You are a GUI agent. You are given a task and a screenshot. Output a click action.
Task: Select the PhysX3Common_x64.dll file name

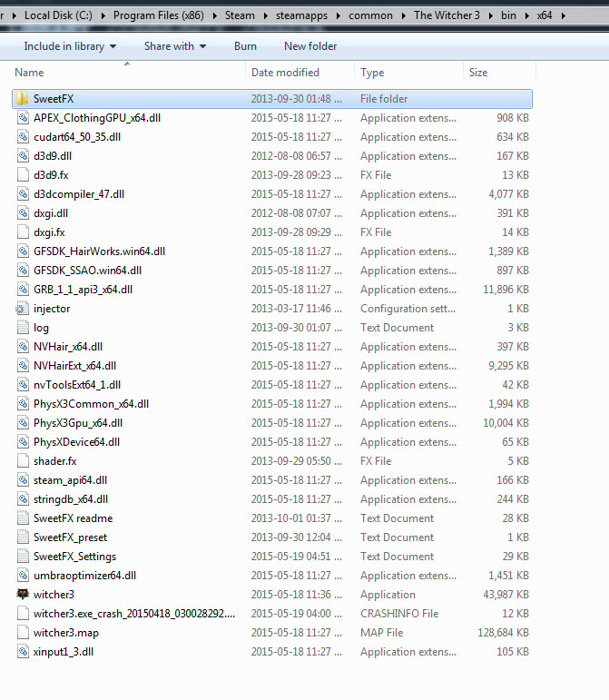point(91,404)
